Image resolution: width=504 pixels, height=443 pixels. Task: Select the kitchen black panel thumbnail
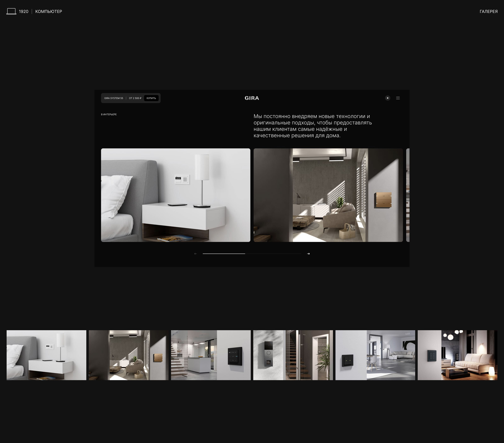click(211, 355)
